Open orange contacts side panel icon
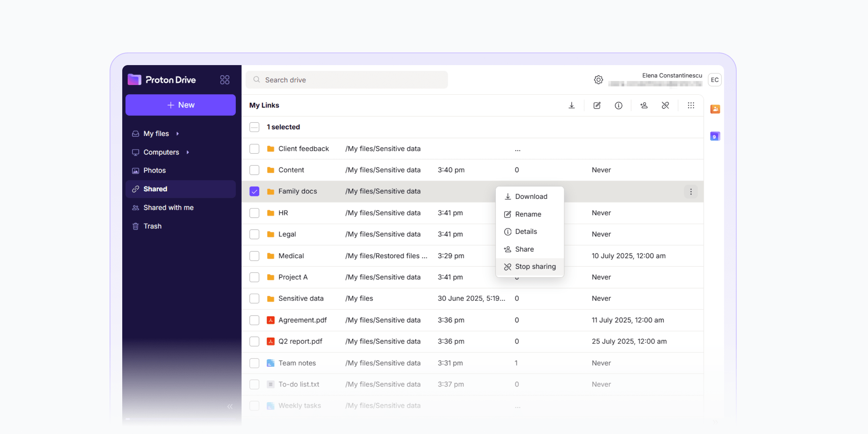868x434 pixels. [715, 109]
